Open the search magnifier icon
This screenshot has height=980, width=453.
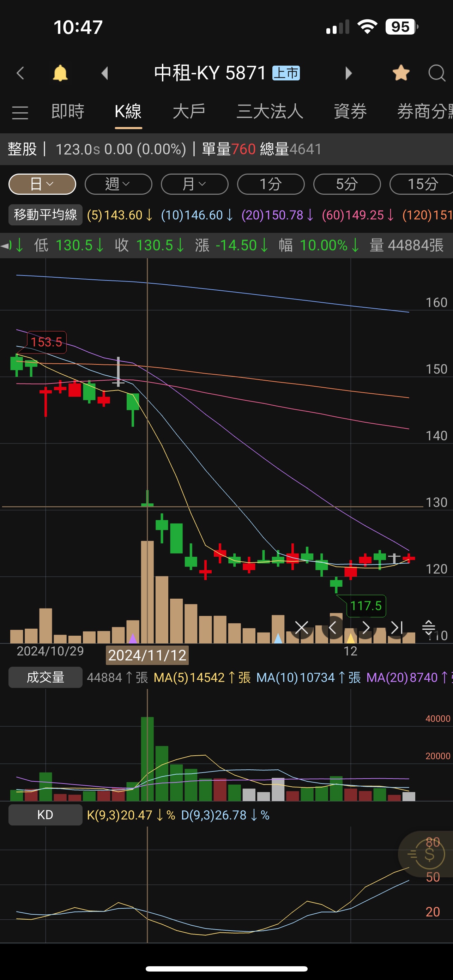[x=437, y=73]
